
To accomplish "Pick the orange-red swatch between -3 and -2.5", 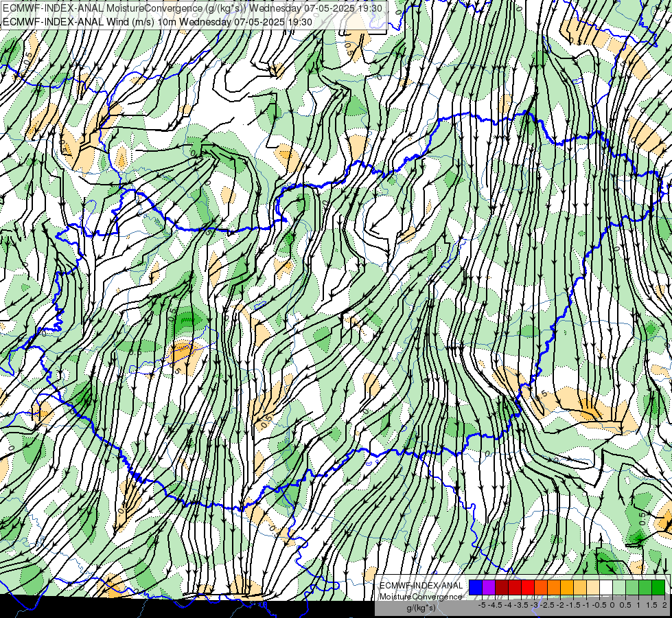I will [x=541, y=588].
